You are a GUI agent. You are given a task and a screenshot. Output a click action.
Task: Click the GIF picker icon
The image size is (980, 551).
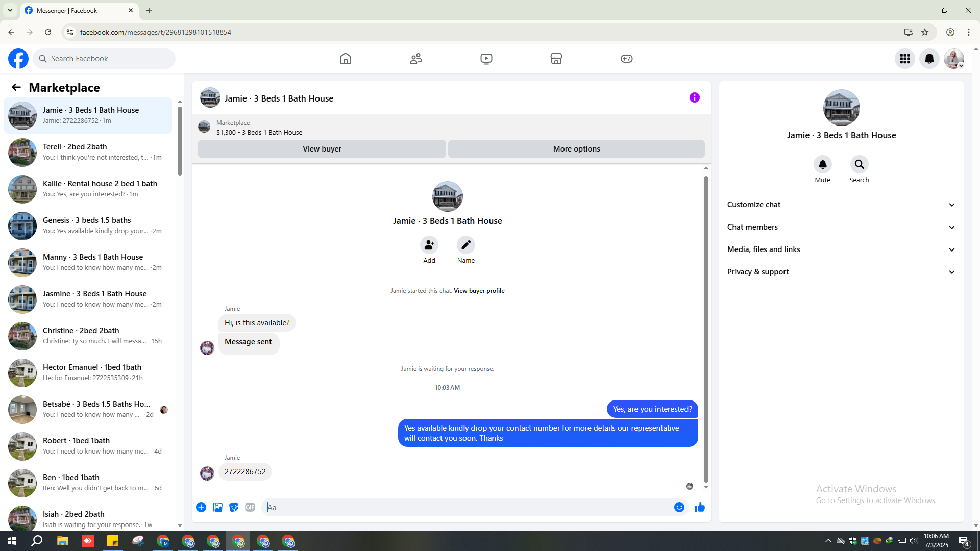tap(250, 507)
